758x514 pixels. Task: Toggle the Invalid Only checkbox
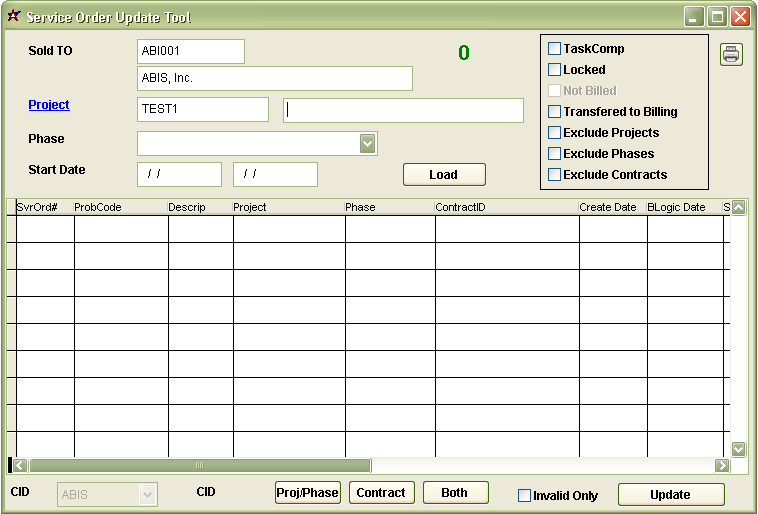coord(524,495)
